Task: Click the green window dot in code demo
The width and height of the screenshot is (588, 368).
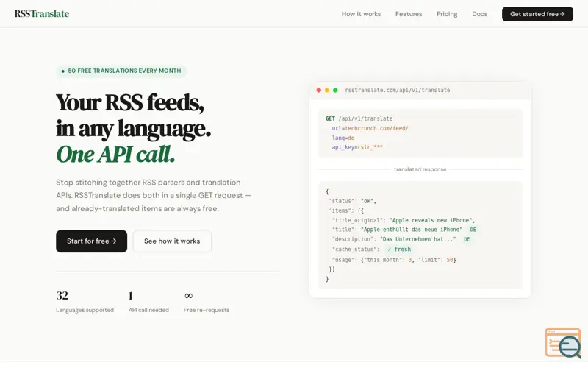Action: [x=335, y=90]
